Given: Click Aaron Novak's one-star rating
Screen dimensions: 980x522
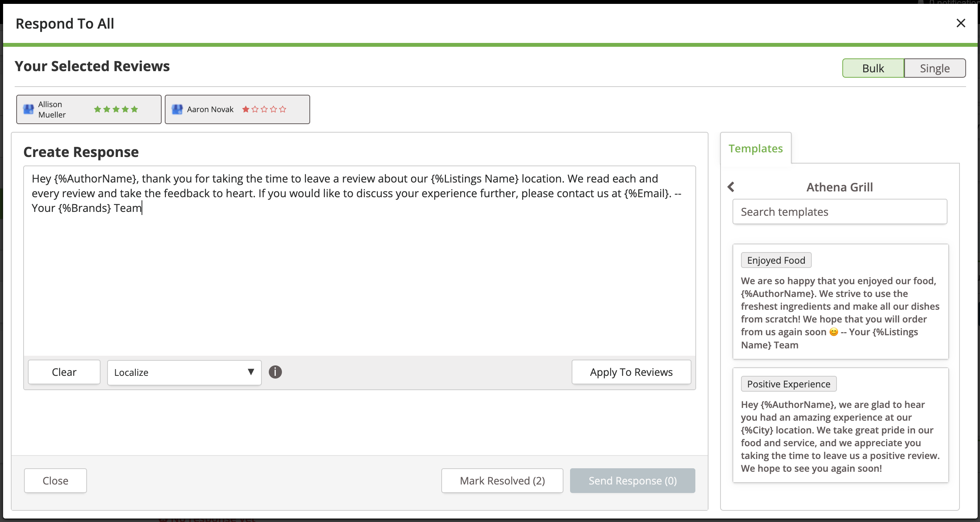Looking at the screenshot, I should click(x=264, y=109).
